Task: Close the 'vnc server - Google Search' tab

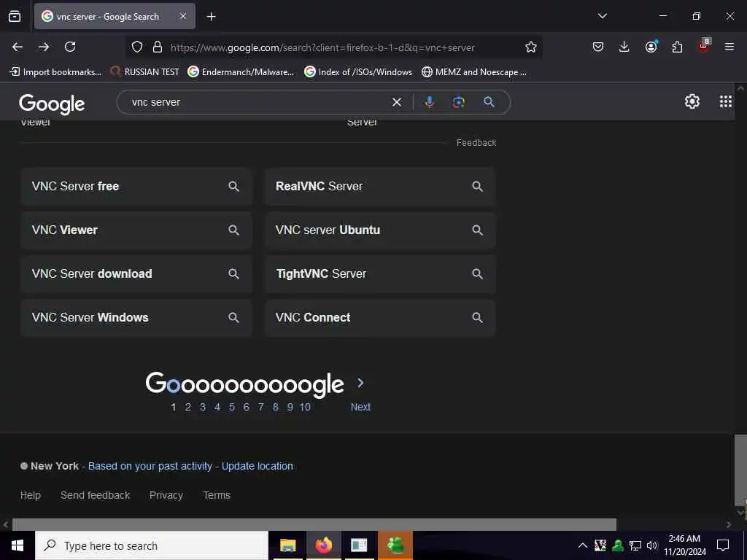Action: coord(183,16)
